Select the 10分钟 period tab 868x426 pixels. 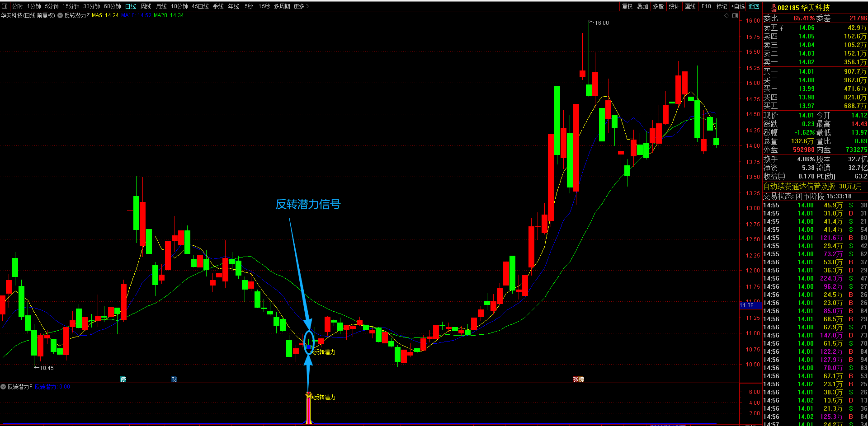coord(179,6)
